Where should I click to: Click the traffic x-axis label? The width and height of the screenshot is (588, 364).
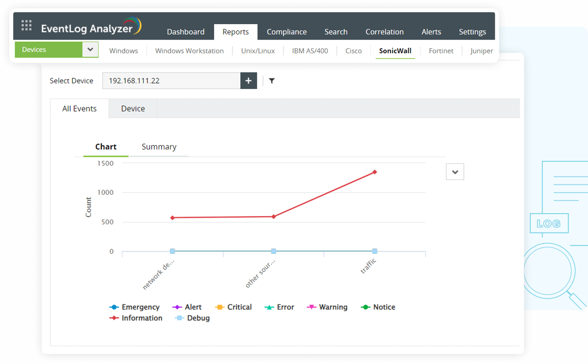tap(368, 266)
